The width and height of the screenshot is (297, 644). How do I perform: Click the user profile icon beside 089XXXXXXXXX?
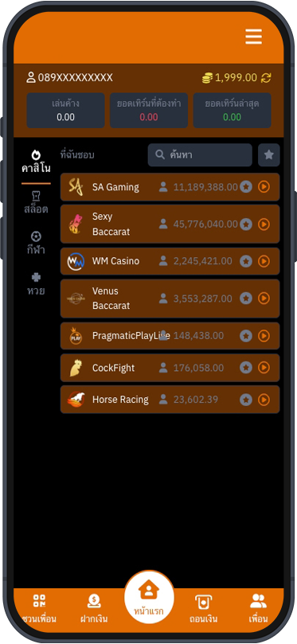(x=31, y=77)
